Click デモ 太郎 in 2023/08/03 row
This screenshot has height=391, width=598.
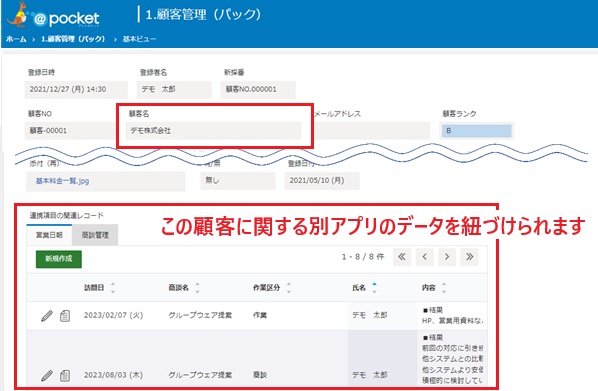tap(370, 375)
